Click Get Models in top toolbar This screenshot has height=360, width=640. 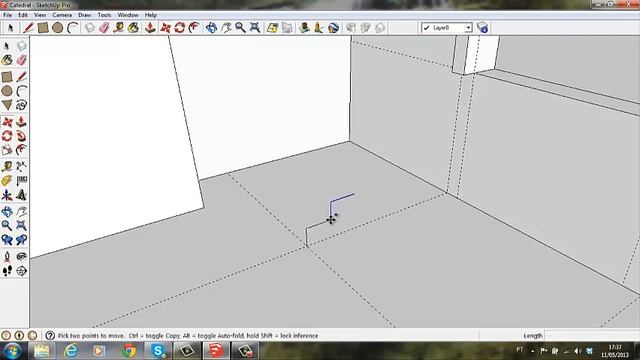coord(351,28)
